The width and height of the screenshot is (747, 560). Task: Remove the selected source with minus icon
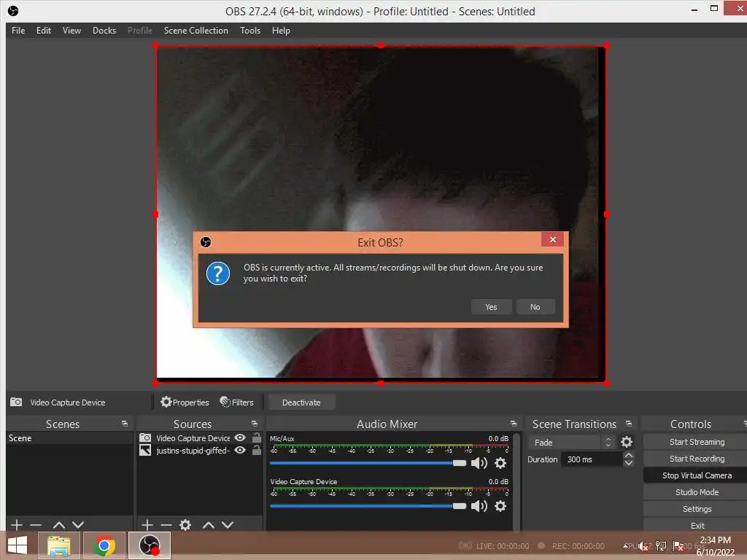pyautogui.click(x=166, y=525)
